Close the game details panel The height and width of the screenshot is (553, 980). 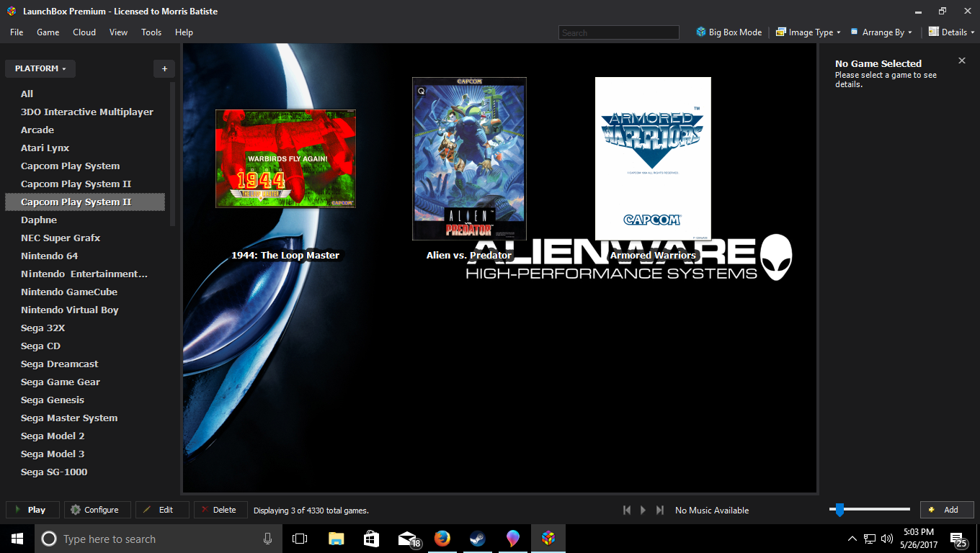coord(962,60)
